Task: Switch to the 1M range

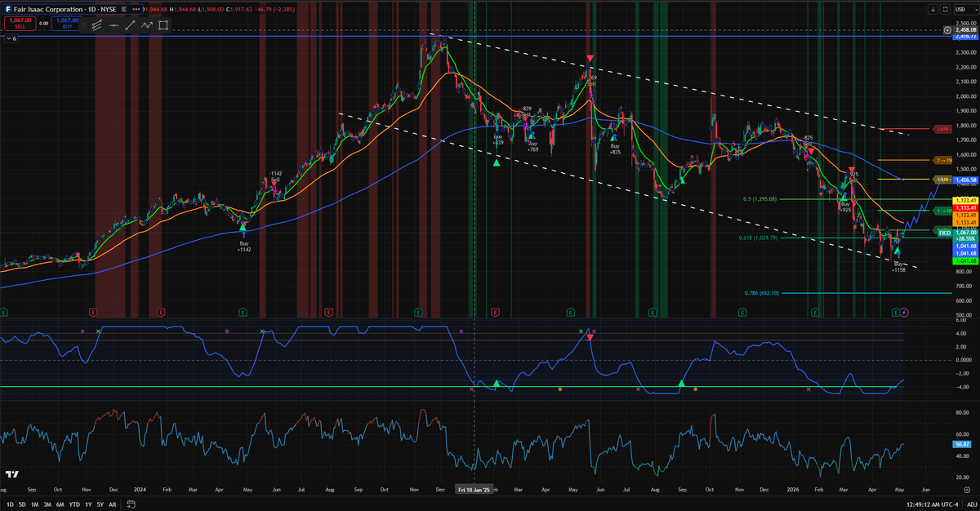Action: (x=35, y=504)
